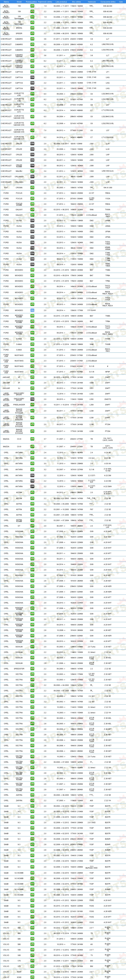Select the X351 body code cell
This screenshot has height=980, width=126.
pos(92,388)
